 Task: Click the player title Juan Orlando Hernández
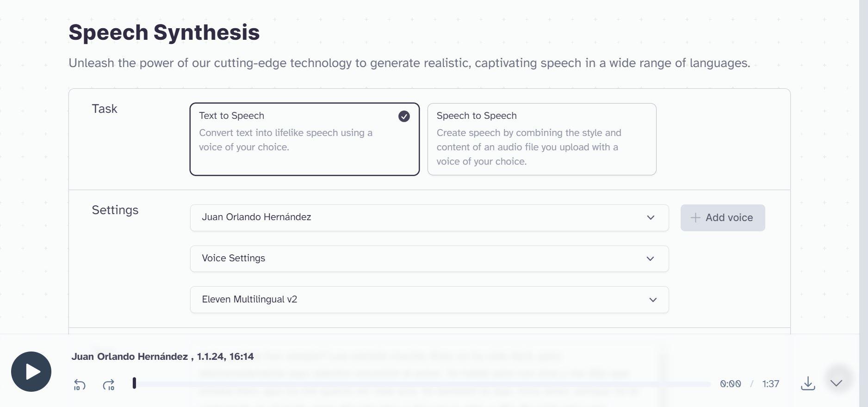pos(130,357)
